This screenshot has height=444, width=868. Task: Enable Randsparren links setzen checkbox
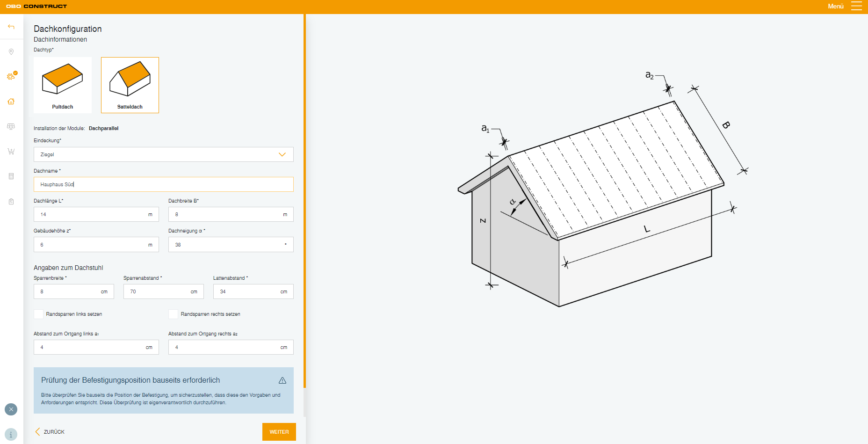pyautogui.click(x=39, y=314)
